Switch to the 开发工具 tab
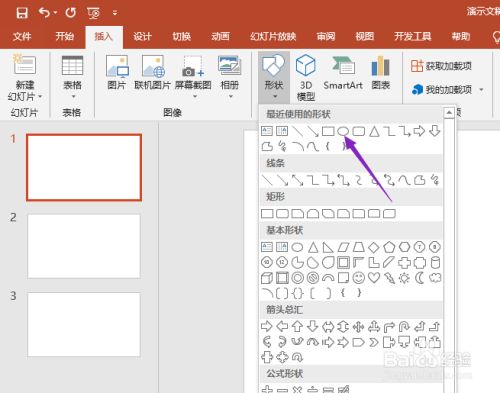 pos(413,36)
